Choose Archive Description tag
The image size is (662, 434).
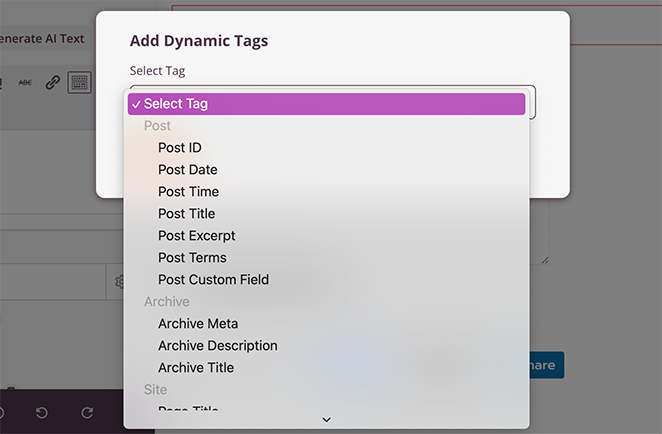click(x=218, y=346)
